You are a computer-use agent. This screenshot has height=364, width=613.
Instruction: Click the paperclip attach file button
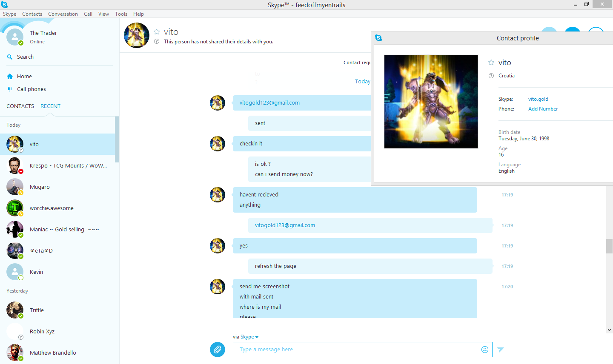[218, 350]
